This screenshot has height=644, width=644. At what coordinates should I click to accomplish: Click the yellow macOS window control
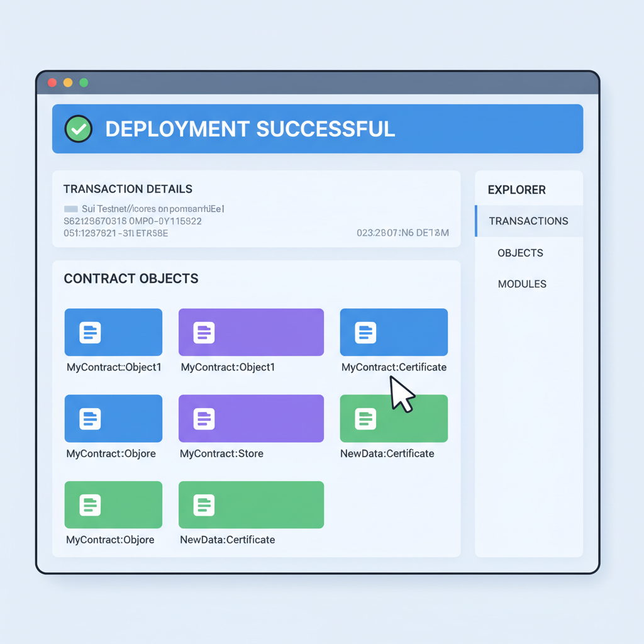click(67, 82)
